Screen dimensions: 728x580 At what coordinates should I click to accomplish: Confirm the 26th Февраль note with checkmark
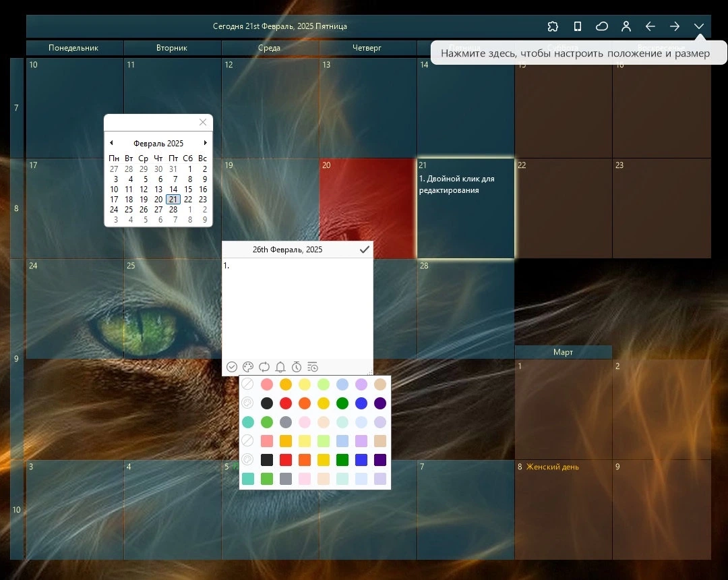tap(365, 250)
